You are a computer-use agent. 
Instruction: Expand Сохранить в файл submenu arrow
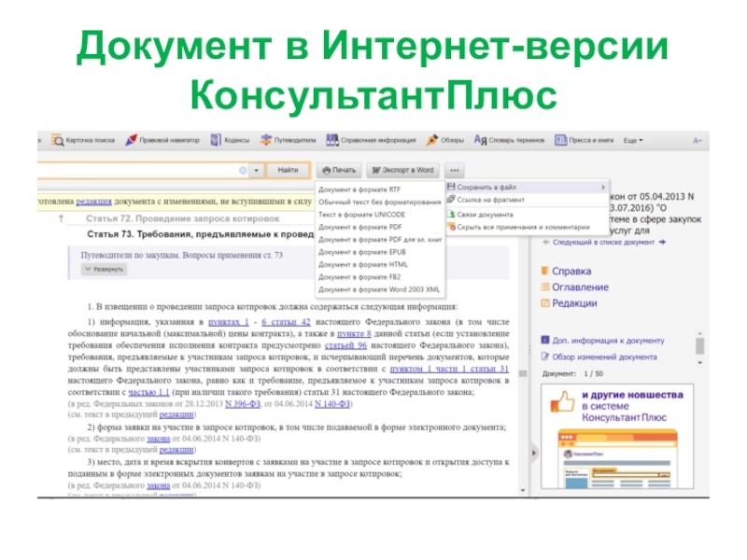602,188
